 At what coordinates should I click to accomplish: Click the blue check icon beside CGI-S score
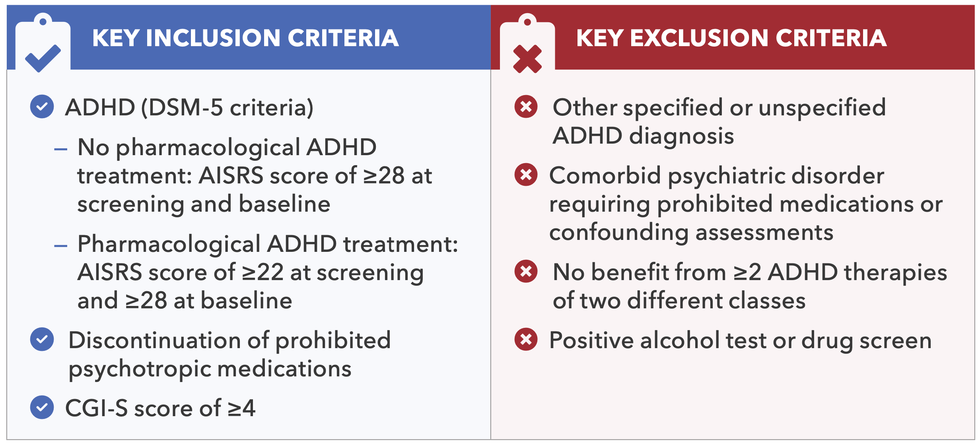click(x=42, y=407)
